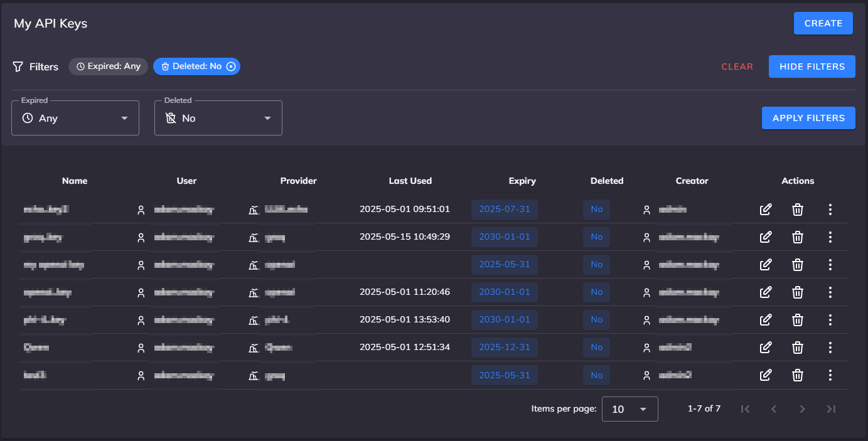Go to the previous page
Viewport: 868px width, 441px height.
point(774,409)
